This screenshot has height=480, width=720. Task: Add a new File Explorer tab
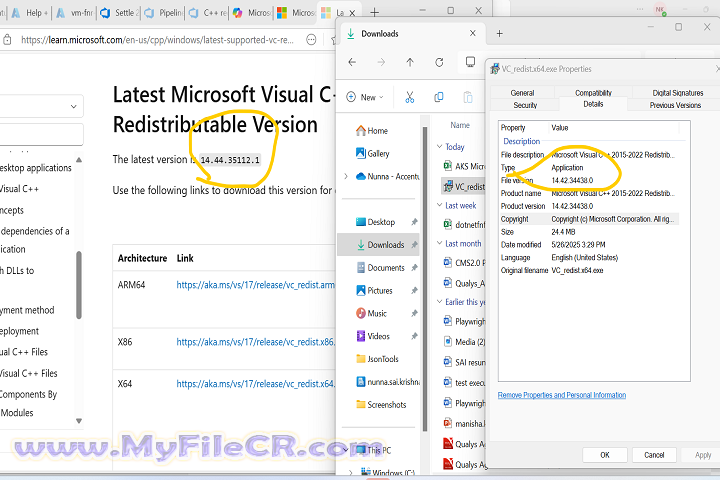(500, 34)
